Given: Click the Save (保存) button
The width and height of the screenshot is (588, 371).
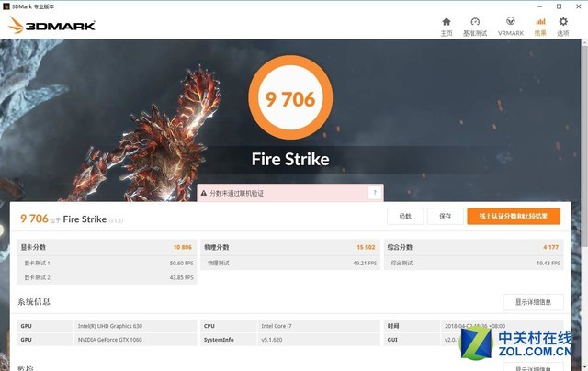Looking at the screenshot, I should 445,217.
